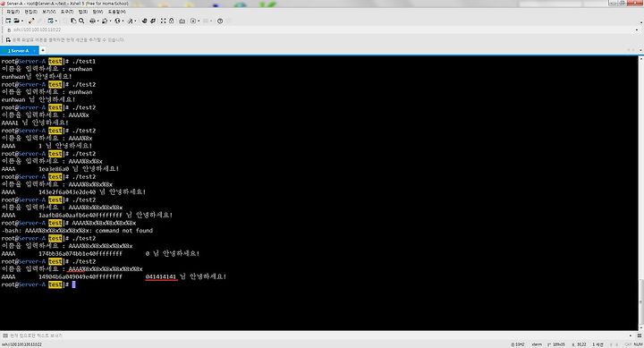644x348 pixels.
Task: Open the tab list dropdown arrow
Action: click(x=640, y=50)
